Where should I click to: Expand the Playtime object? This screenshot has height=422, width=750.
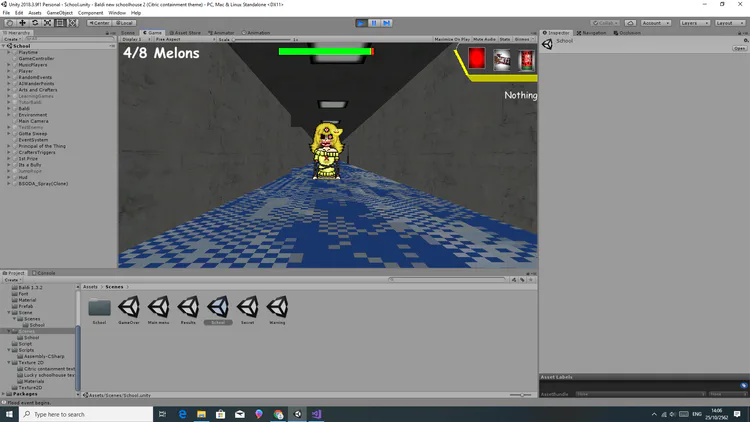(x=9, y=52)
